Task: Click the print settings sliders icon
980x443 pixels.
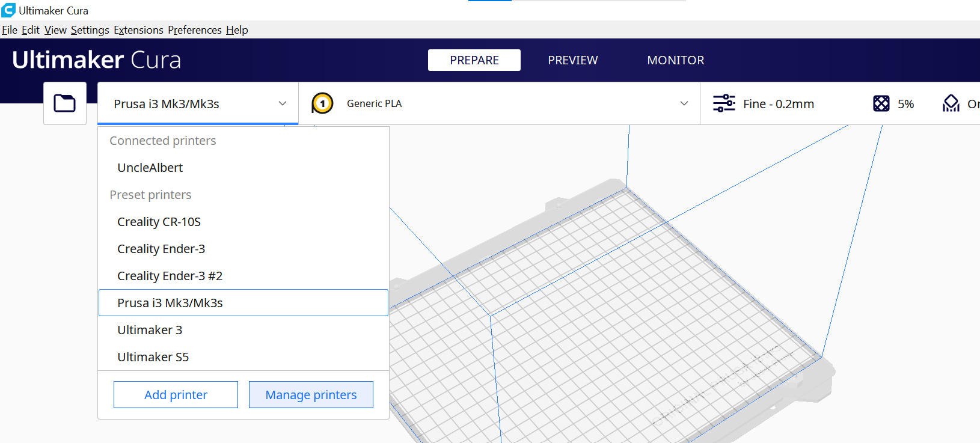Action: pos(724,103)
